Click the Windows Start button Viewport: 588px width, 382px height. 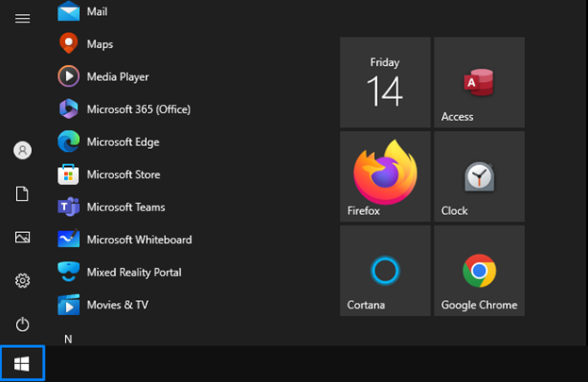point(23,363)
